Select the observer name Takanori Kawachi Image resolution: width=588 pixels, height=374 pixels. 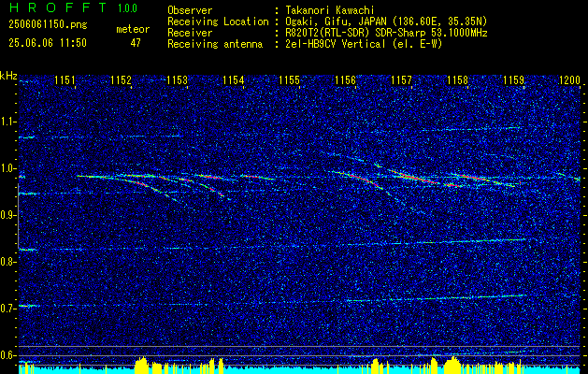330,10
